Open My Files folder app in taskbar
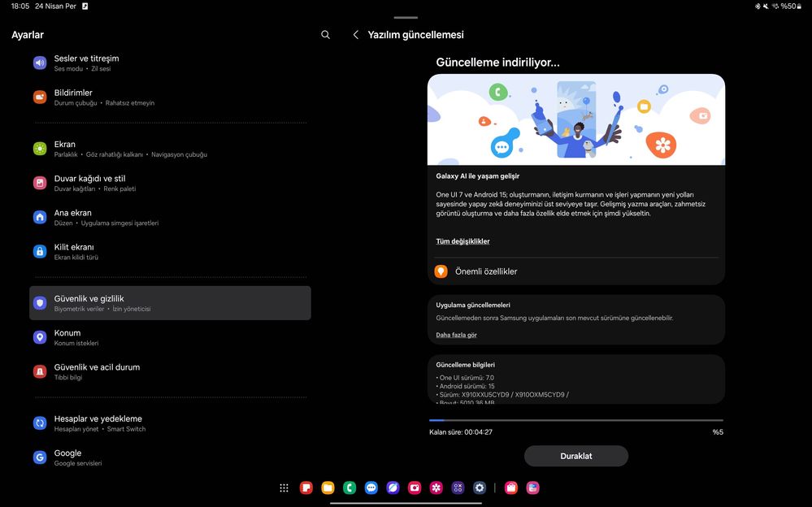This screenshot has width=812, height=507. 328,487
